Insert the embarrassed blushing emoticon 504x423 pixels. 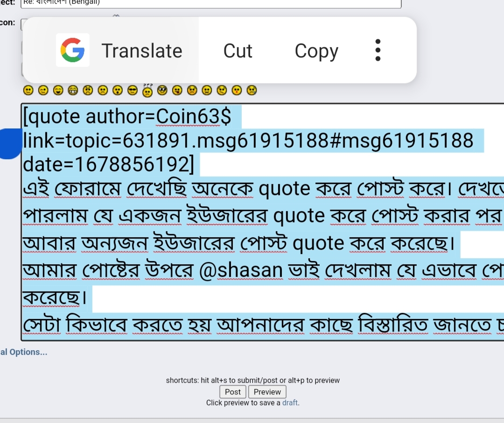coord(192,91)
